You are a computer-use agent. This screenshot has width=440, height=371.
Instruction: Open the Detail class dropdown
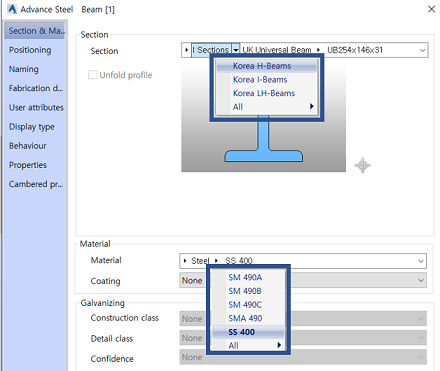click(x=303, y=338)
